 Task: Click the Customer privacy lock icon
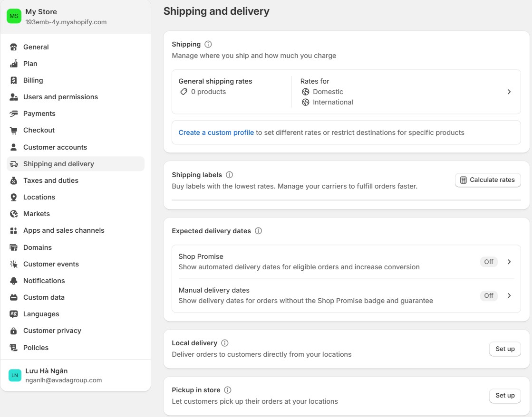pyautogui.click(x=14, y=331)
